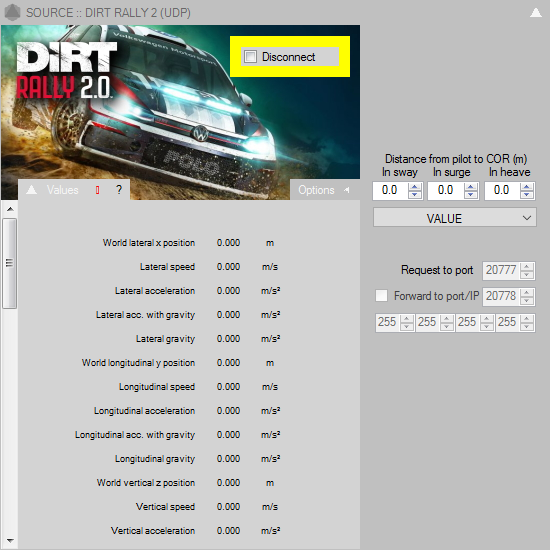
Task: Decrease the Request to port number
Action: pyautogui.click(x=527, y=275)
